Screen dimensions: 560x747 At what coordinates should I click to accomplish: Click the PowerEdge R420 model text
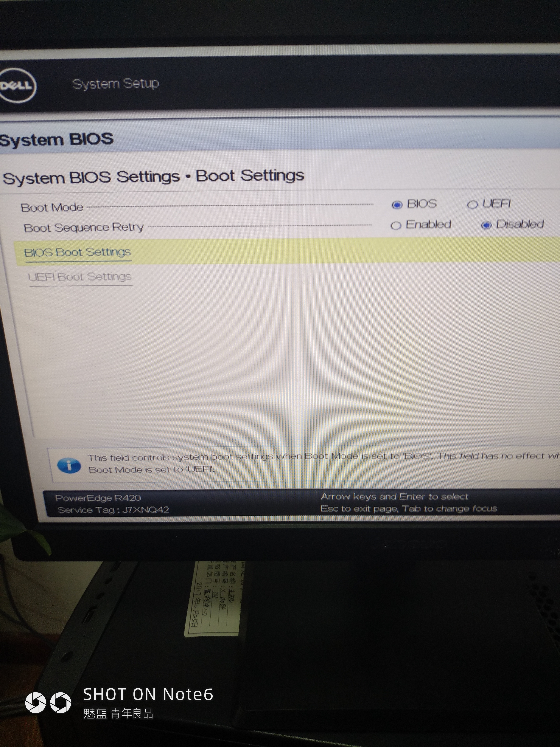(x=98, y=498)
